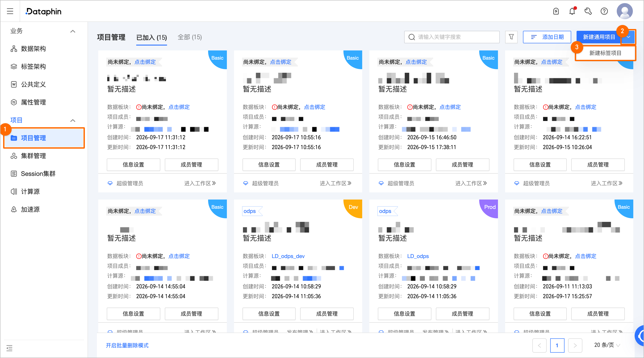The height and width of the screenshot is (358, 644).
Task: Click the notification bell icon
Action: [x=572, y=11]
